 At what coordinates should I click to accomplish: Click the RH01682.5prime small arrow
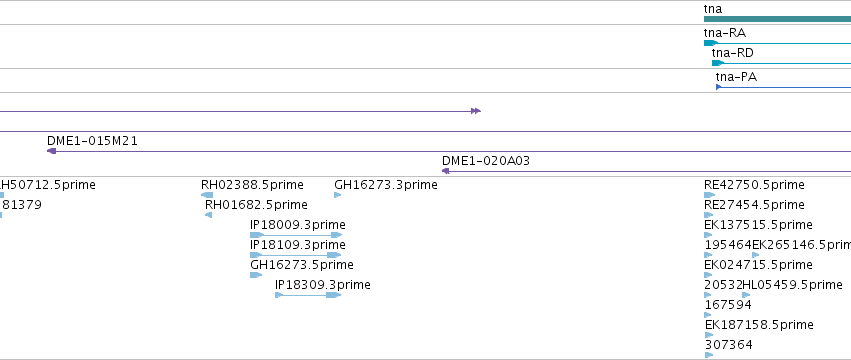click(208, 215)
